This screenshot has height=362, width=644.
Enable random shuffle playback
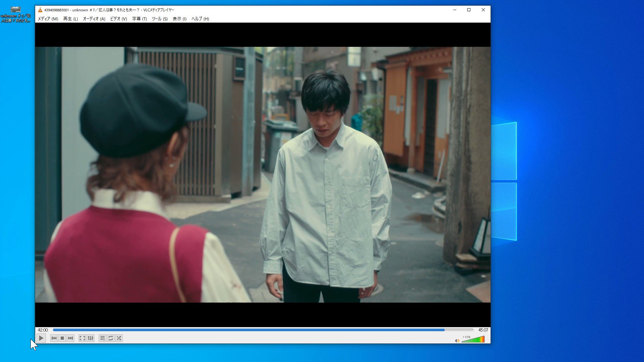click(119, 338)
